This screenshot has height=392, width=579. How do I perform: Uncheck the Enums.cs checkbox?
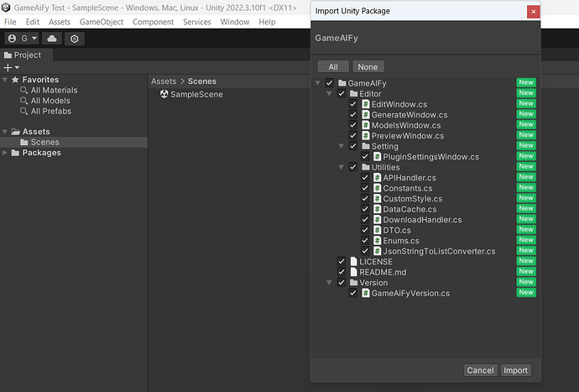tap(365, 240)
